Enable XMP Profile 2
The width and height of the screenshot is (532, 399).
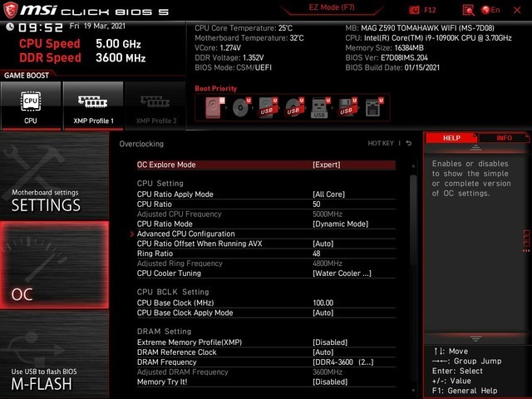pos(155,106)
